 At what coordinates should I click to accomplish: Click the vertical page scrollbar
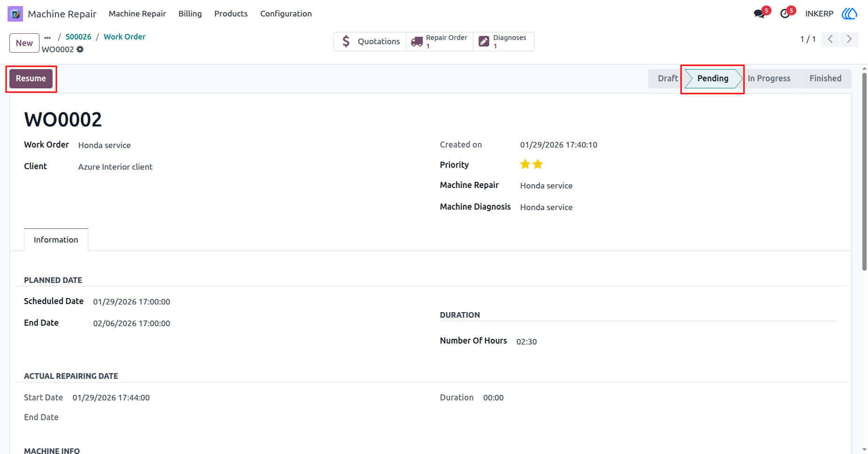coord(864,172)
